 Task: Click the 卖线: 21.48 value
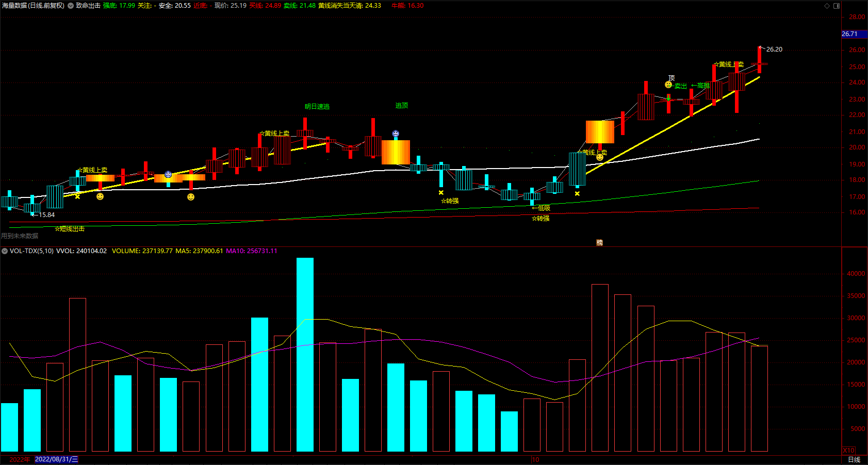pos(300,6)
